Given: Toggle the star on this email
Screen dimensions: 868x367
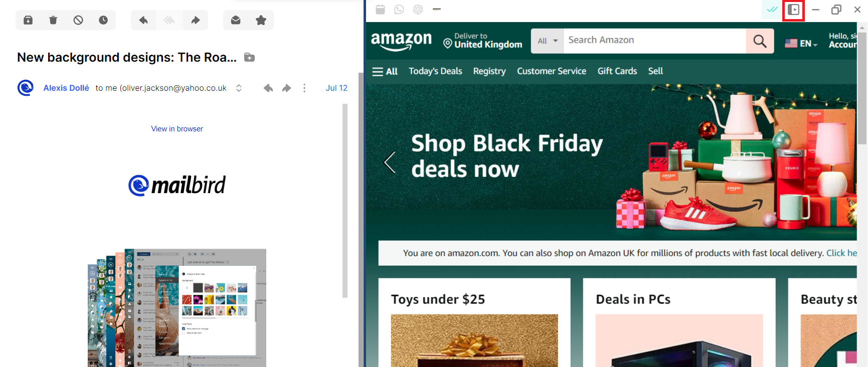Looking at the screenshot, I should (261, 20).
